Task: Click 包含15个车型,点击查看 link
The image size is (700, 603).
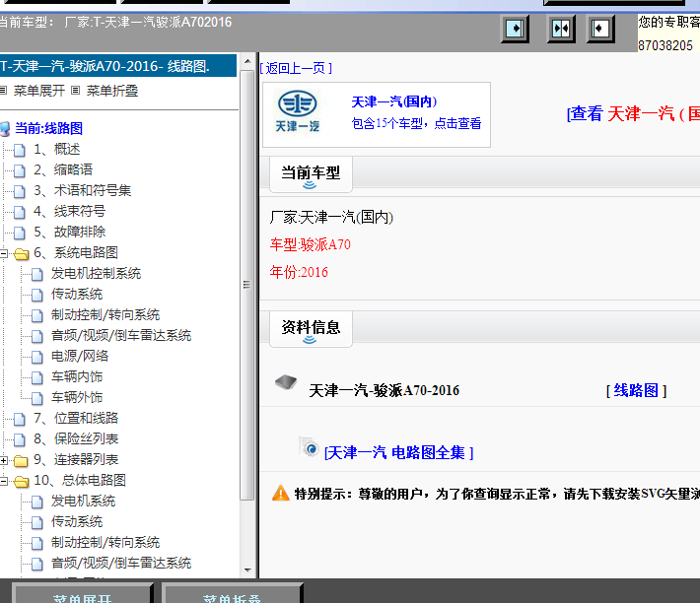Action: click(416, 123)
